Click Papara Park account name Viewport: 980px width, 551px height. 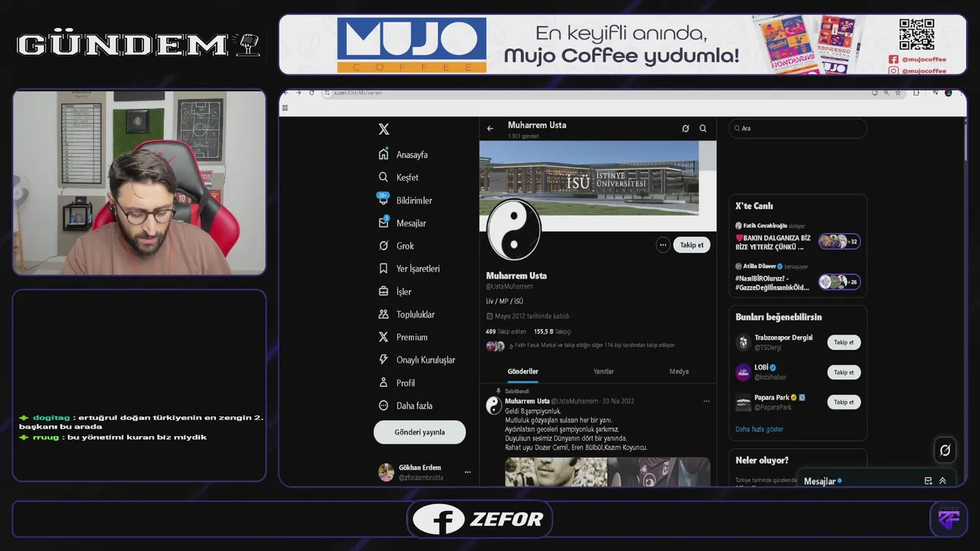point(772,398)
